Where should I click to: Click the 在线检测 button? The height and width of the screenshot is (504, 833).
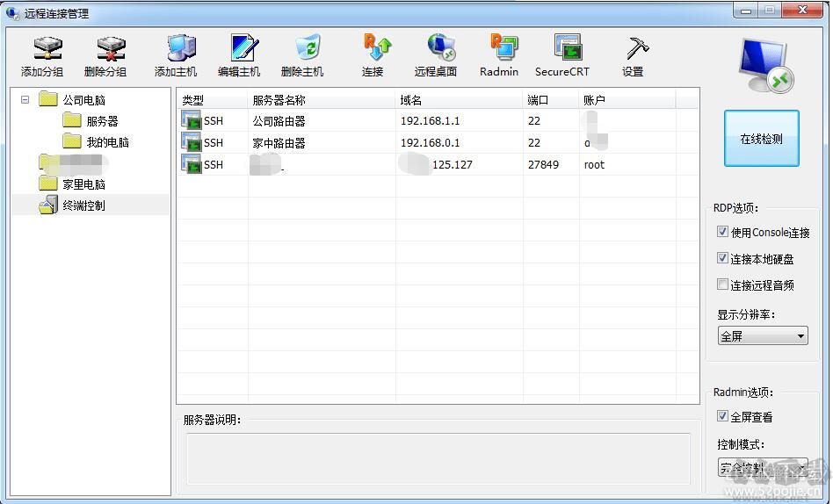[762, 139]
